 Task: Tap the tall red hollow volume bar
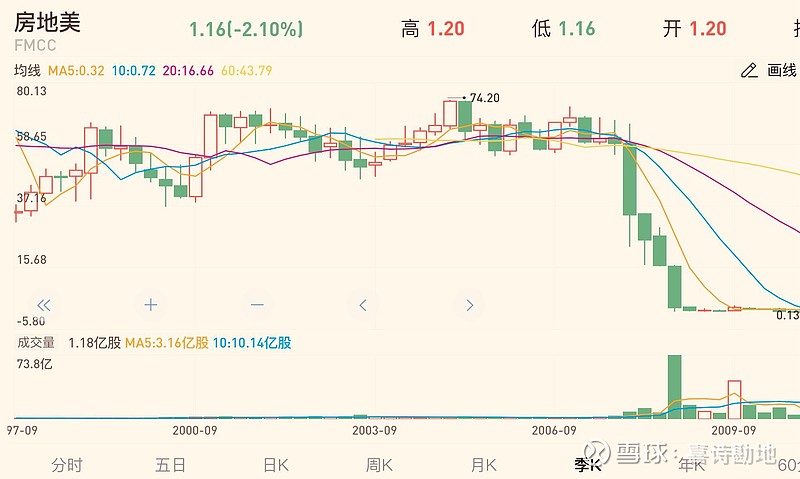tap(734, 399)
